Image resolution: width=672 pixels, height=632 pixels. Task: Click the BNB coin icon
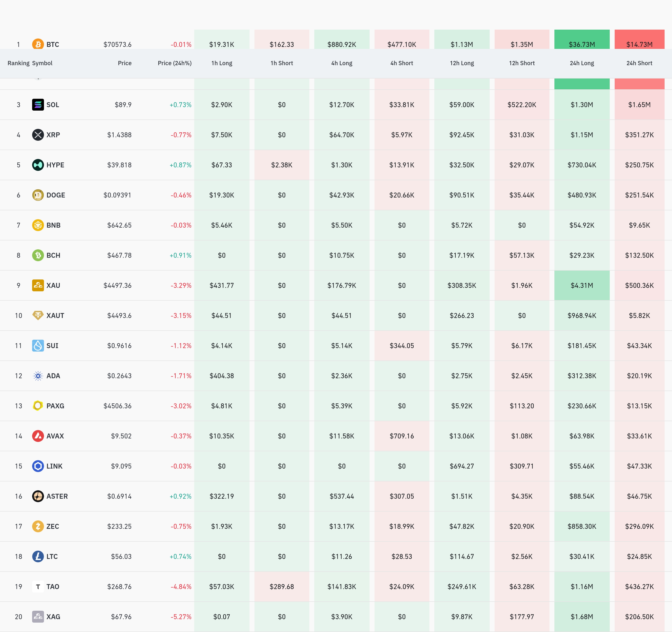[x=38, y=225]
